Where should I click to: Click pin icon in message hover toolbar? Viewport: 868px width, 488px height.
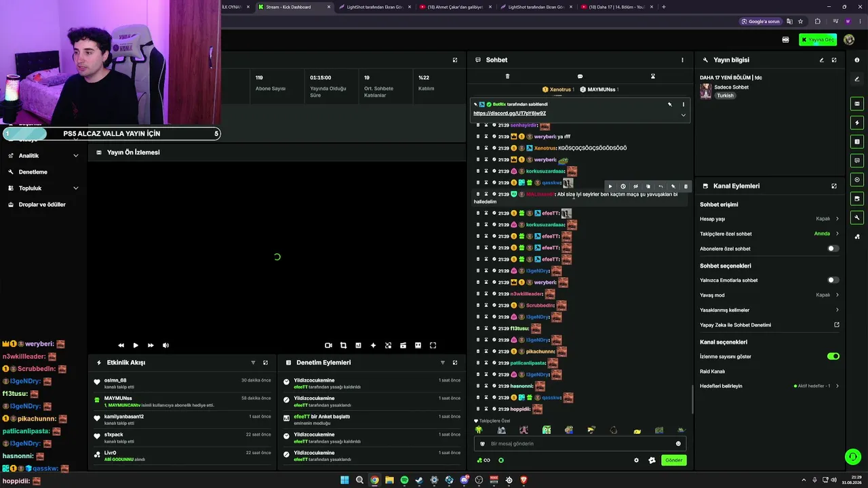[673, 186]
